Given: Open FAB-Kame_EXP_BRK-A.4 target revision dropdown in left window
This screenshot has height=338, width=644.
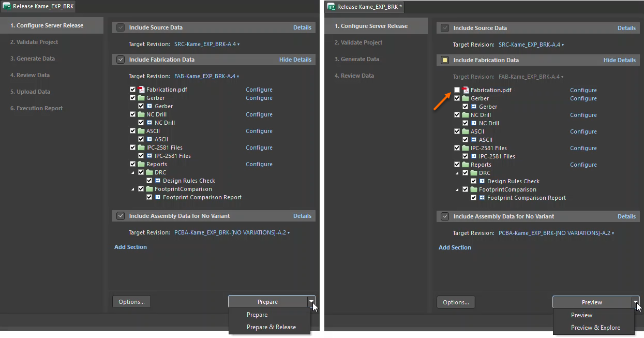Looking at the screenshot, I should (207, 76).
